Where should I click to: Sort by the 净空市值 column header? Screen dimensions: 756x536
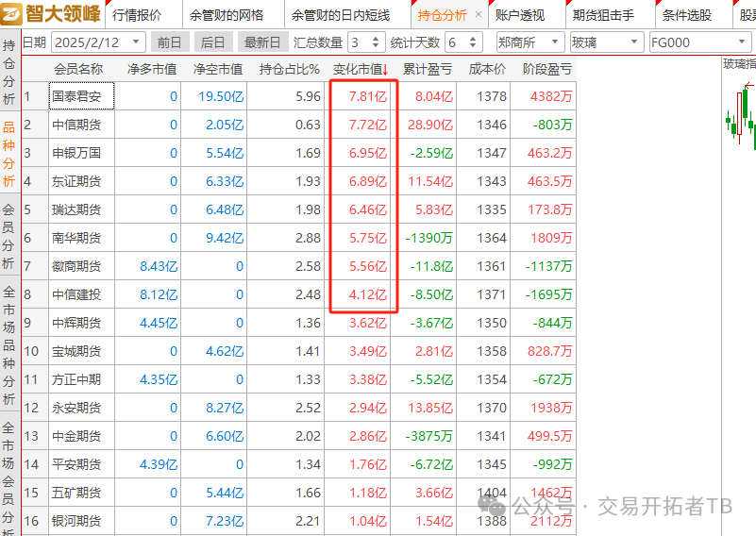click(218, 70)
